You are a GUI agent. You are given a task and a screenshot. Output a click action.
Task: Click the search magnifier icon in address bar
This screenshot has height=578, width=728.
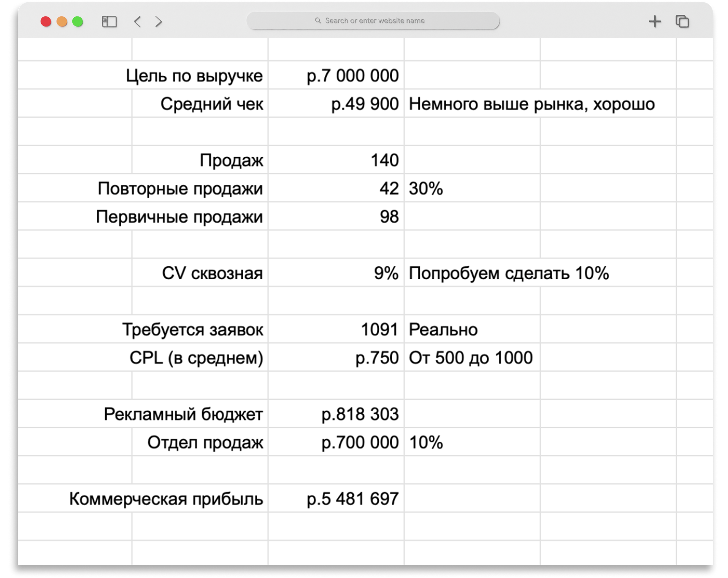coord(318,20)
